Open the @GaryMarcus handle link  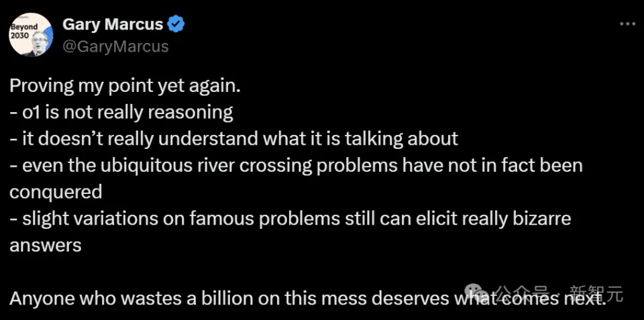point(115,46)
